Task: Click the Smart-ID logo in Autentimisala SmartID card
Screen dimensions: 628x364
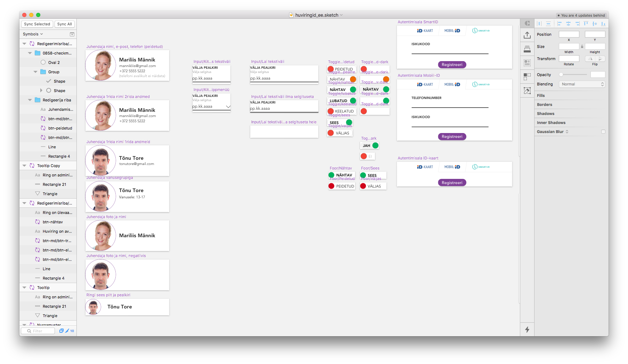Action: click(x=481, y=31)
